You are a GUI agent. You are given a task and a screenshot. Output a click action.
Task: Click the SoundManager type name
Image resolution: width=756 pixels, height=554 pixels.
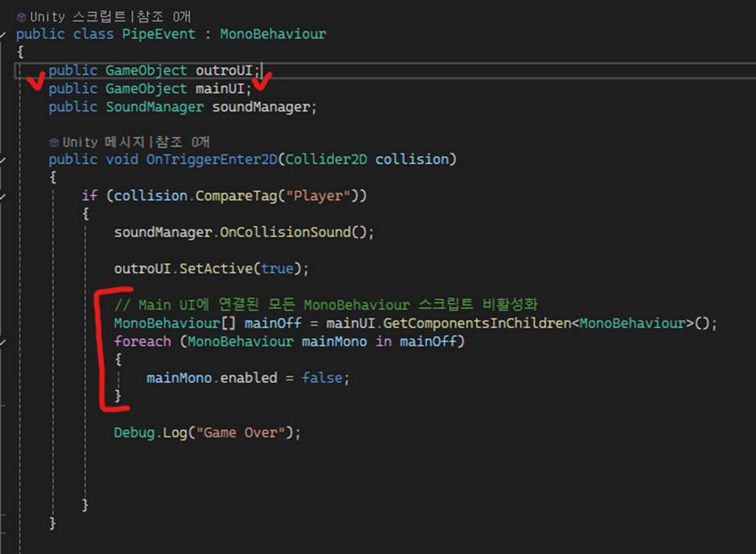tap(154, 107)
